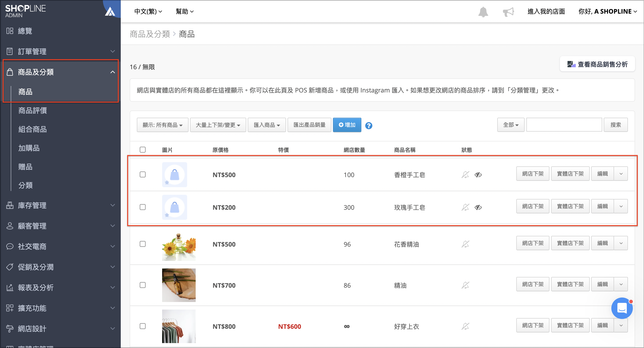Open the 顯示: 所有商品 filter dropdown
The image size is (644, 348).
(163, 125)
